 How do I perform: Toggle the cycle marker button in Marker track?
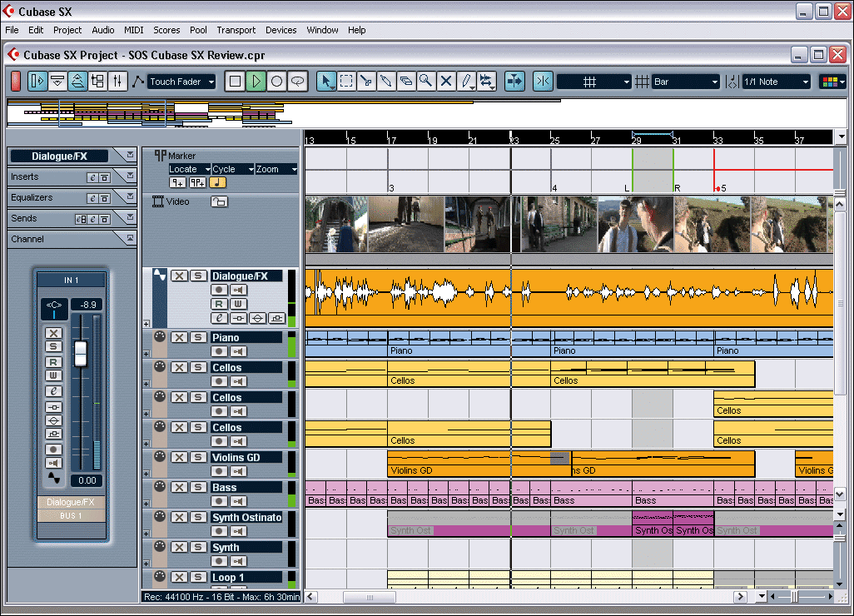[x=197, y=183]
